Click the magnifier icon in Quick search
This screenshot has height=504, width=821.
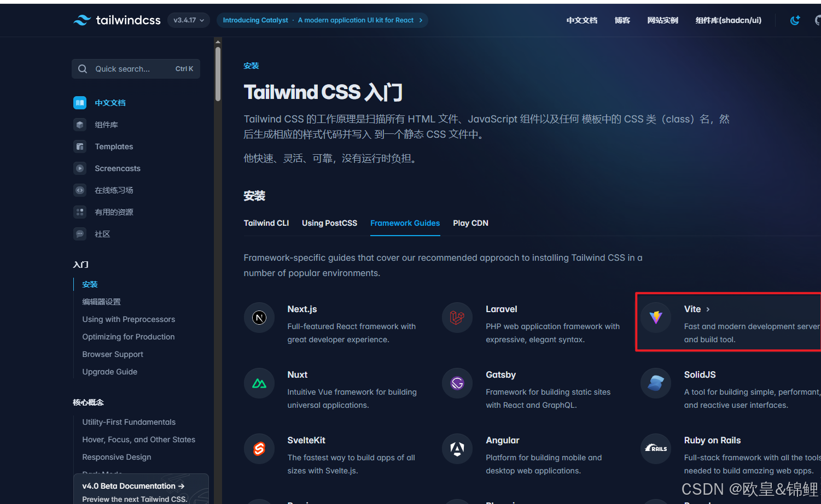(x=83, y=69)
